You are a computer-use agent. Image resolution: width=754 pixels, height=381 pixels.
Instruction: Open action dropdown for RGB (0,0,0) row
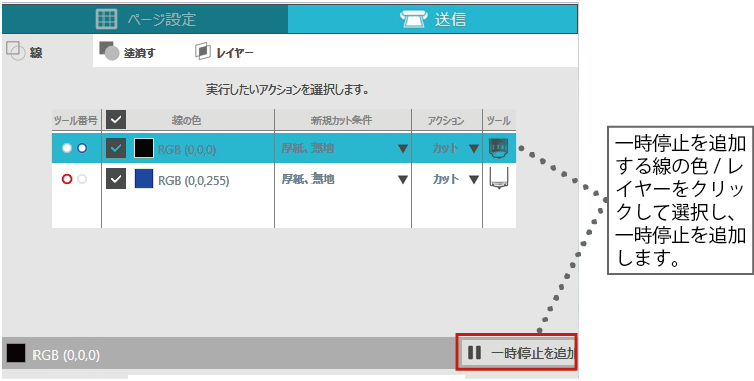(474, 149)
